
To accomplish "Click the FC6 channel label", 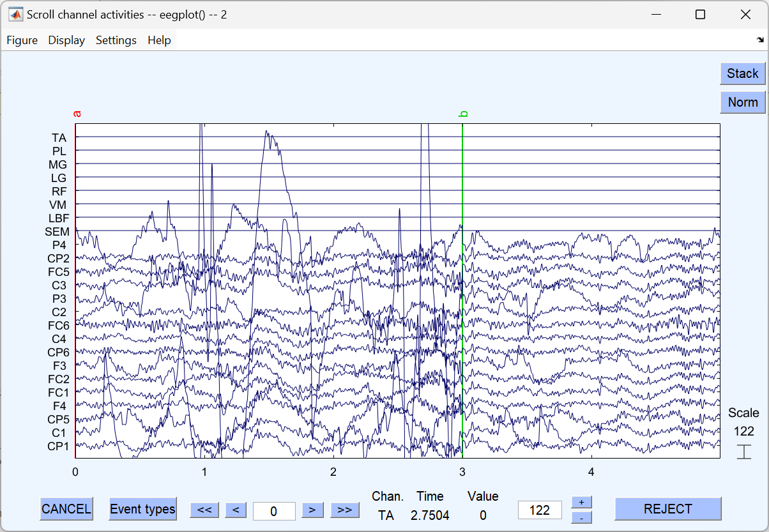I will tap(57, 325).
